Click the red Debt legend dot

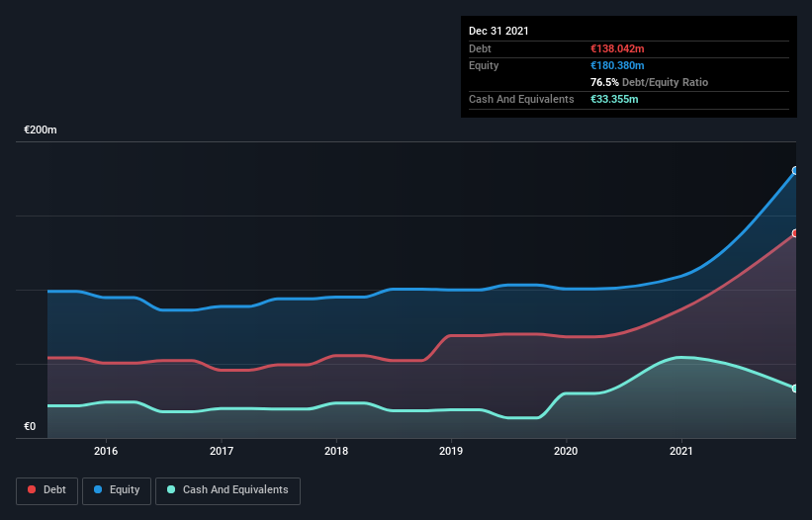32,489
